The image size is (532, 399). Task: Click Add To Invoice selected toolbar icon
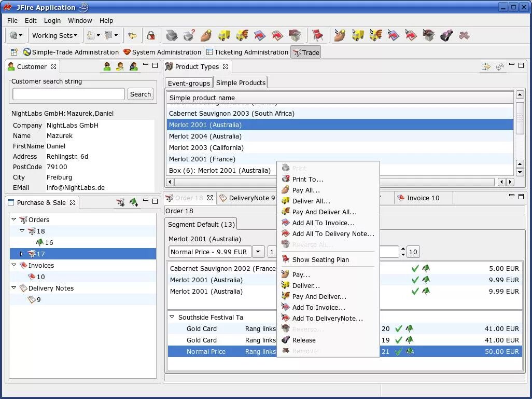[x=393, y=35]
